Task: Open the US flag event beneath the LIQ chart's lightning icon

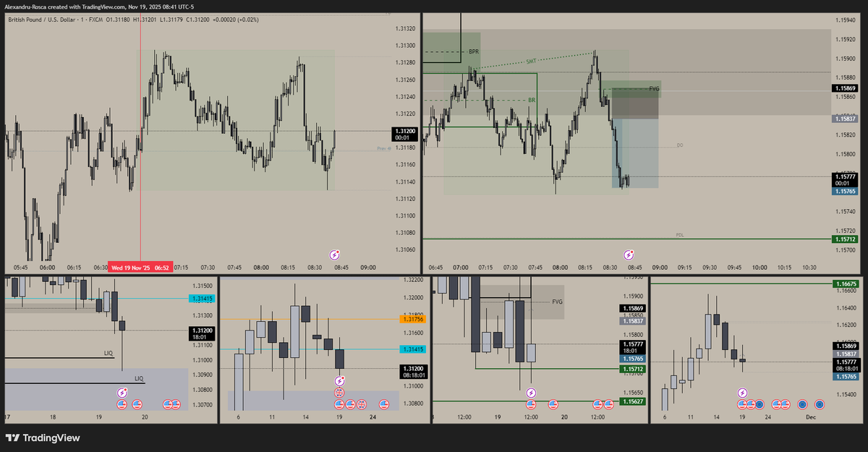Action: [x=121, y=404]
